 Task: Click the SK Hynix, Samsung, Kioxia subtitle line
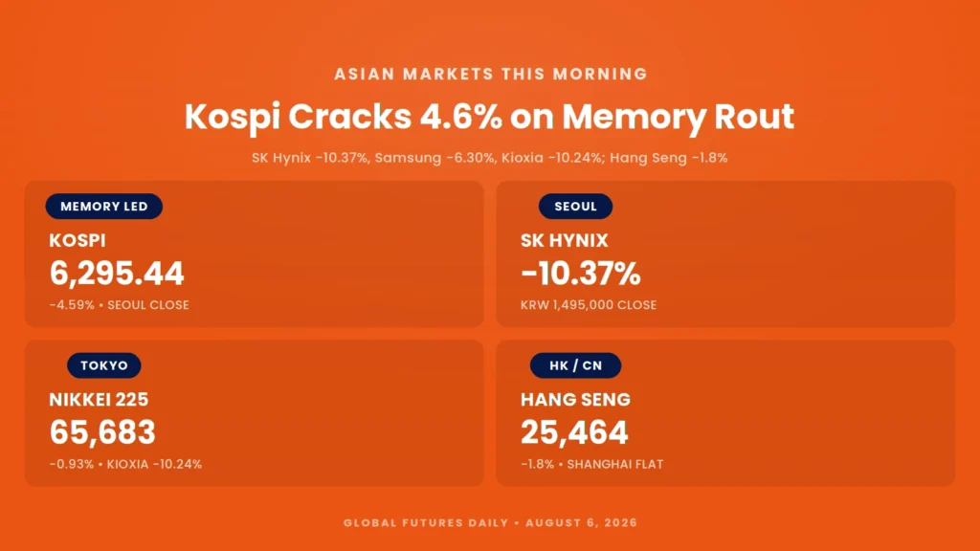coord(489,158)
